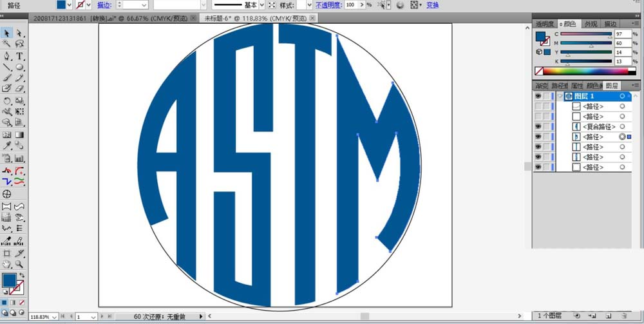
Task: Hide the bottom 路径 sublayer
Action: [538, 167]
